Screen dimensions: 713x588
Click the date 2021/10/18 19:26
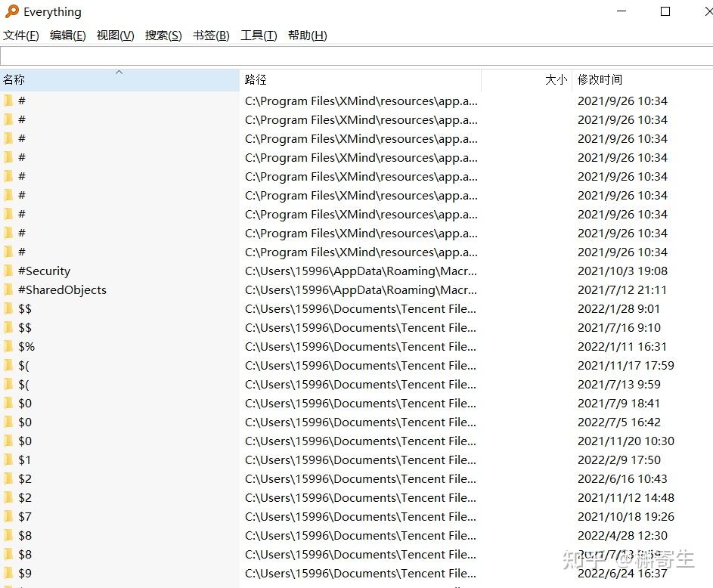pyautogui.click(x=626, y=517)
